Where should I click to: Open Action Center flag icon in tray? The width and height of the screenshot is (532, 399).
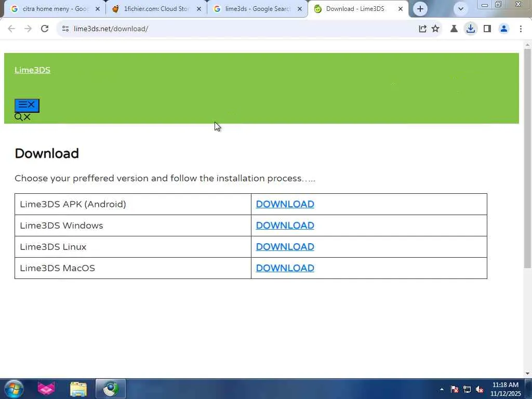pos(455,390)
